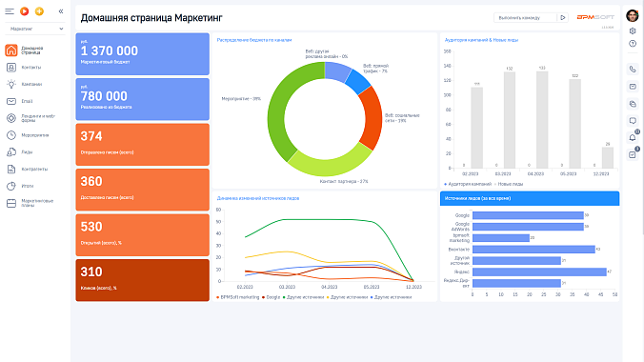This screenshot has width=644, height=362.
Task: Open the Маркетинговые планы calendar icon
Action: pos(11,203)
